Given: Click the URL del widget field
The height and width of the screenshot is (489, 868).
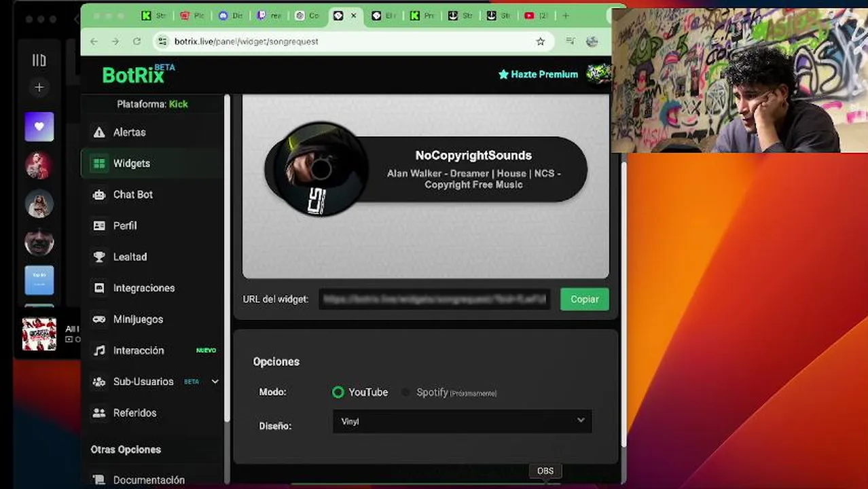Looking at the screenshot, I should pos(435,300).
